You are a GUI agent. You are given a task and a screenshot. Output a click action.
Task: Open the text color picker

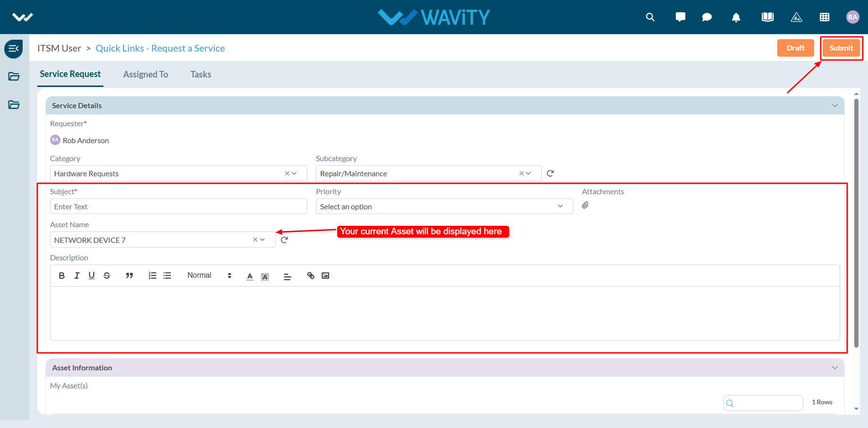[250, 276]
